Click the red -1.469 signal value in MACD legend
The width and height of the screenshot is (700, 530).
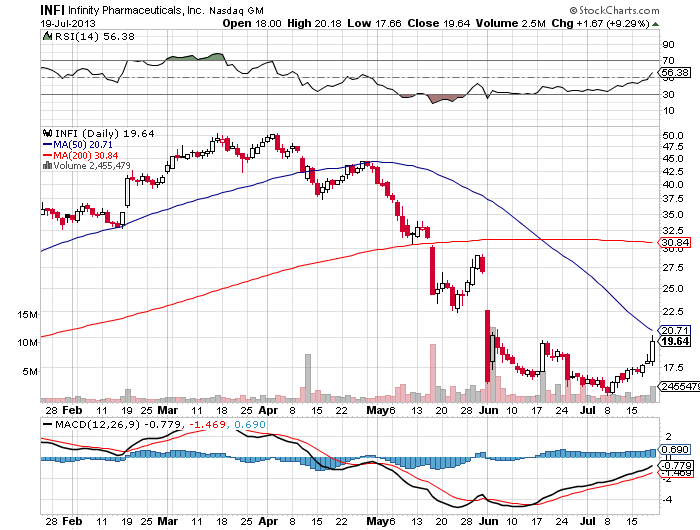(x=207, y=424)
